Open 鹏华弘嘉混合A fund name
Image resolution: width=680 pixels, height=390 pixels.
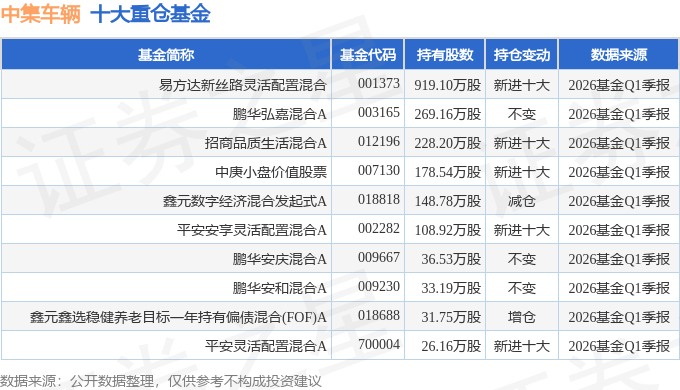click(x=279, y=114)
